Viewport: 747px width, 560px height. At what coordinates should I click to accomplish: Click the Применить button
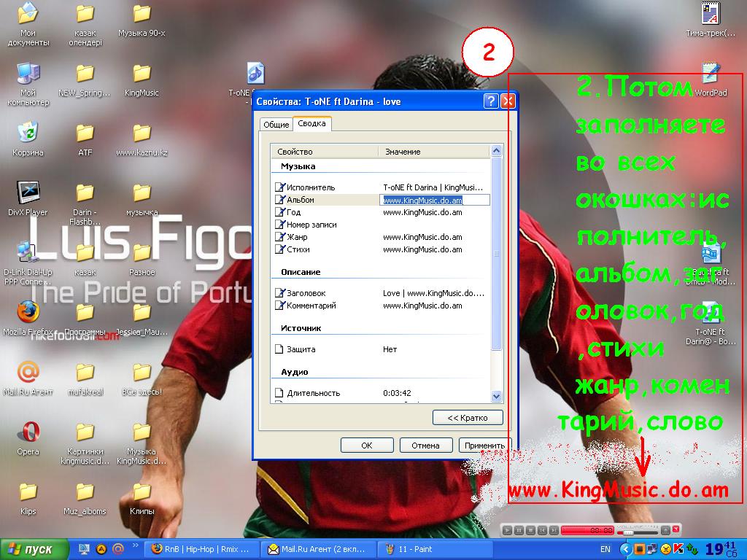(484, 446)
